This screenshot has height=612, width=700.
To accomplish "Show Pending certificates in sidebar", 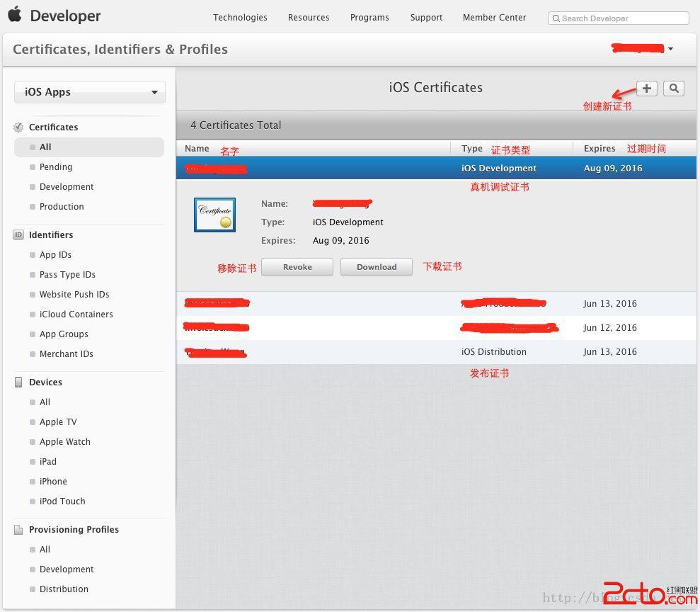I will point(56,167).
